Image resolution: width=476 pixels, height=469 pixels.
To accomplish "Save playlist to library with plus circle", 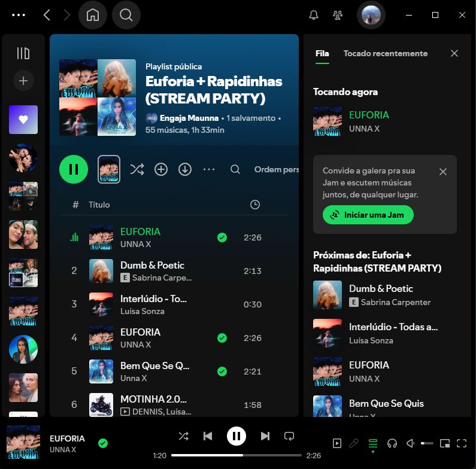I will click(161, 169).
